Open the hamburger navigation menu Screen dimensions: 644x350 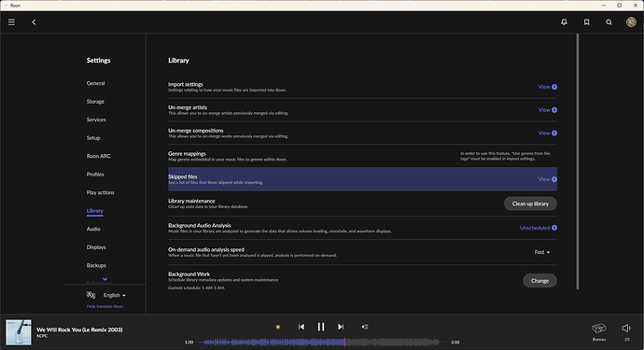[x=11, y=22]
